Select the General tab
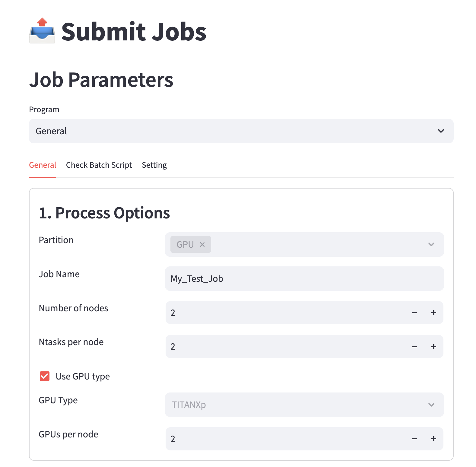This screenshot has height=467, width=476. pos(43,165)
